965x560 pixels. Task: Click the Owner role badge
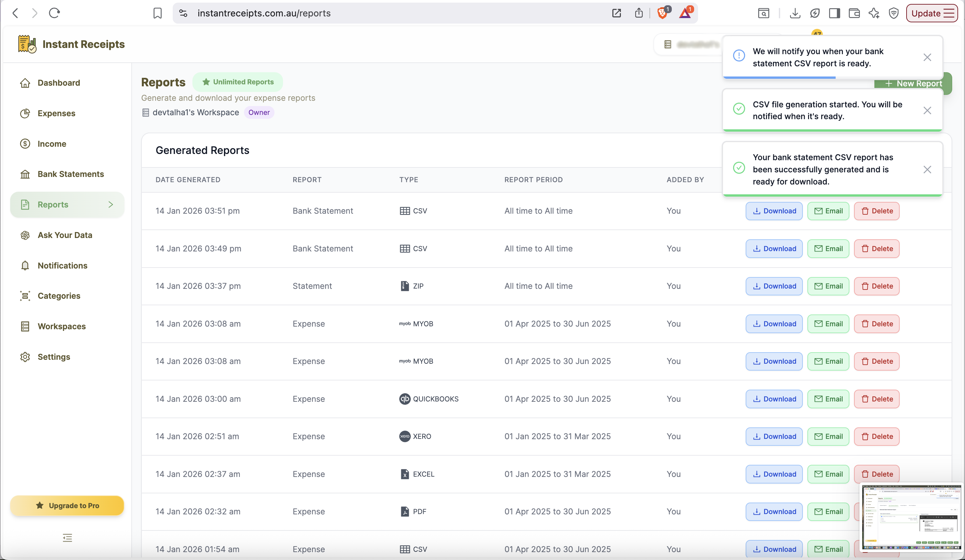(259, 113)
